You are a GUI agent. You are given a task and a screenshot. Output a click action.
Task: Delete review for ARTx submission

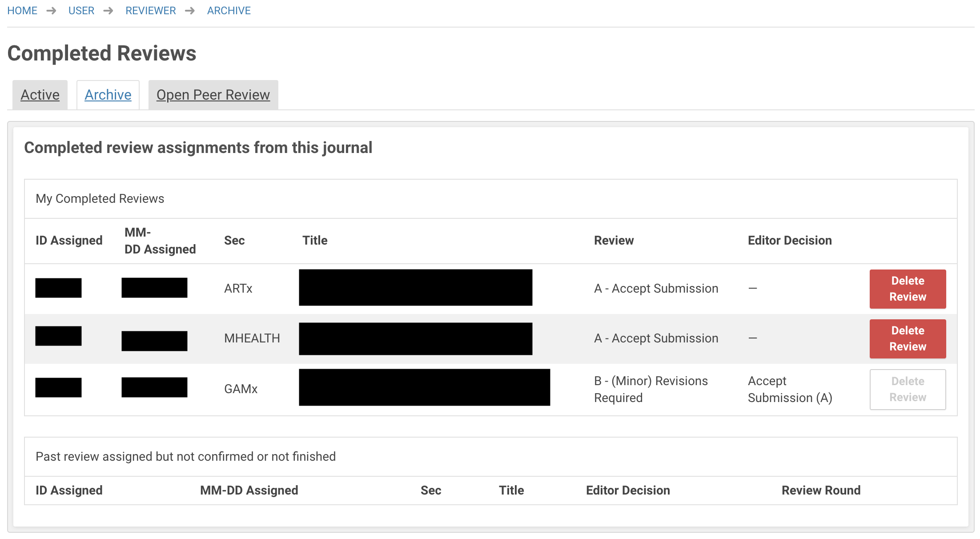pos(908,289)
